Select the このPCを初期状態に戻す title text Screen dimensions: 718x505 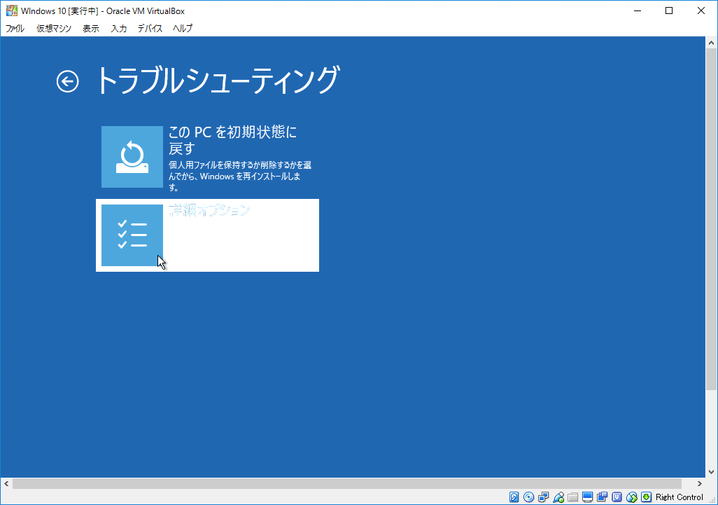[x=233, y=140]
